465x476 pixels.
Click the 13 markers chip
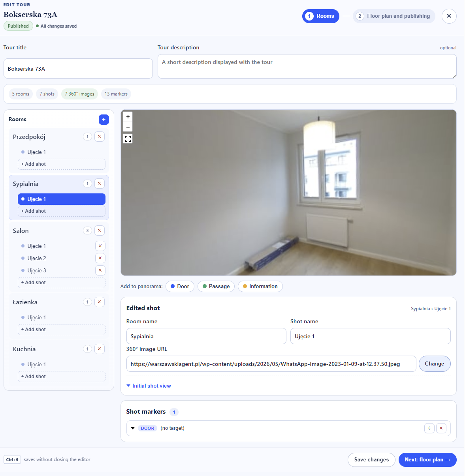point(116,94)
